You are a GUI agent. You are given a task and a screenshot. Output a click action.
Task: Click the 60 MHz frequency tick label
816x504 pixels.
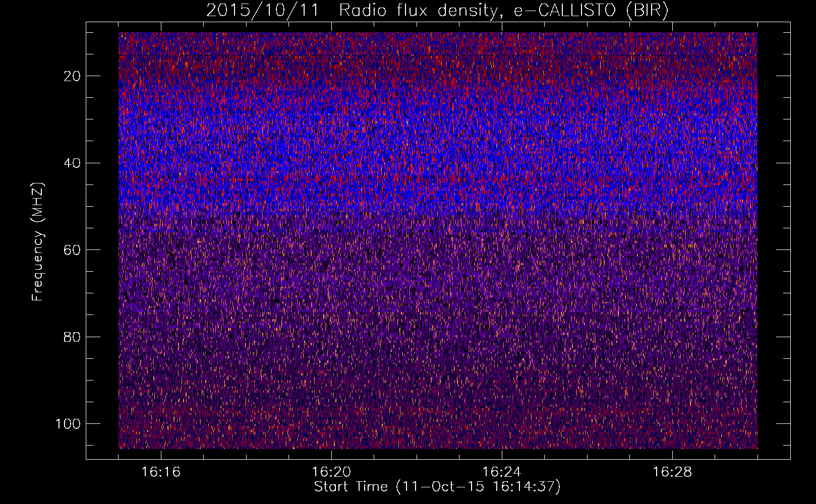click(72, 250)
